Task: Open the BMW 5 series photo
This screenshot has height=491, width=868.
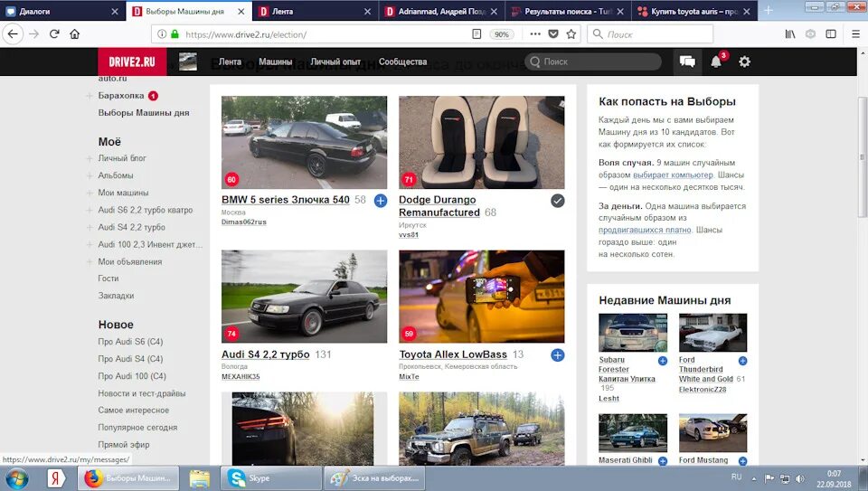Action: tap(304, 142)
